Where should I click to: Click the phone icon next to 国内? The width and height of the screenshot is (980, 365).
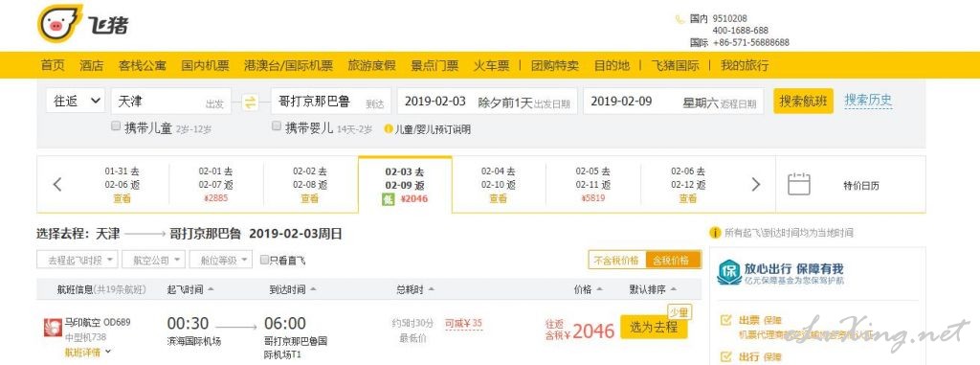680,19
